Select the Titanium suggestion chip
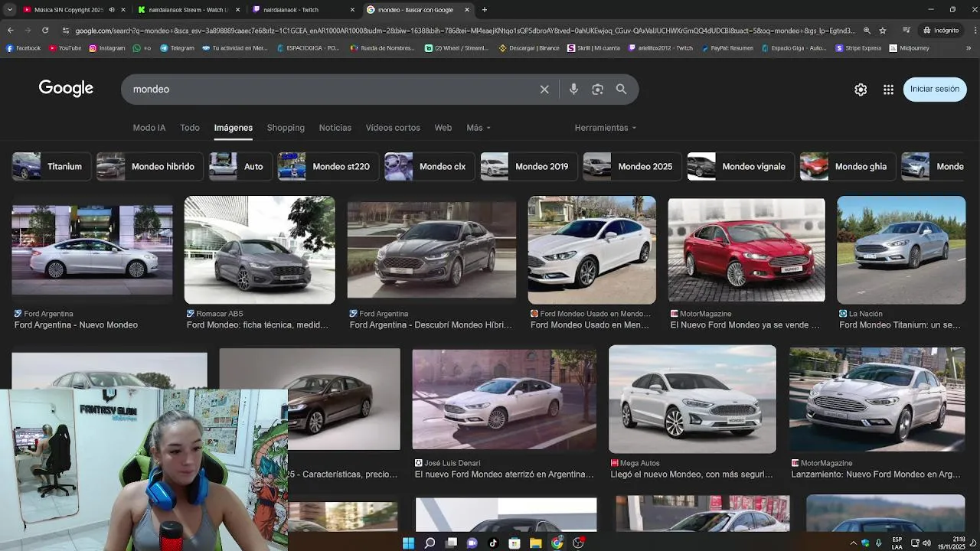This screenshot has width=980, height=551. point(52,167)
